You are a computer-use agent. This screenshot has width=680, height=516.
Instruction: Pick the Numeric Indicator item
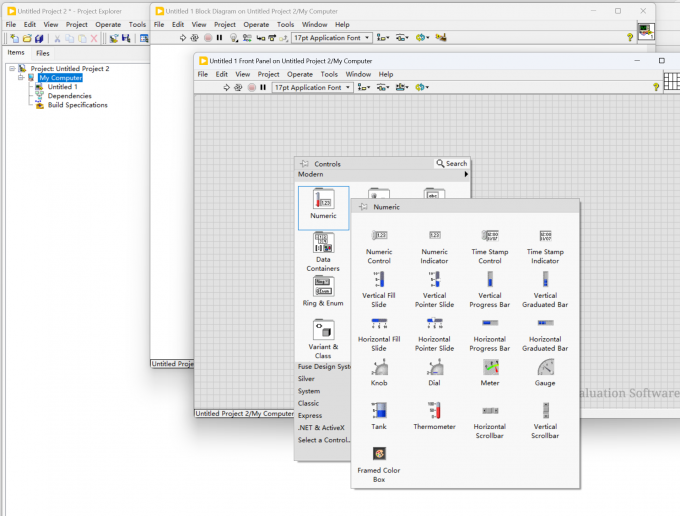point(434,247)
